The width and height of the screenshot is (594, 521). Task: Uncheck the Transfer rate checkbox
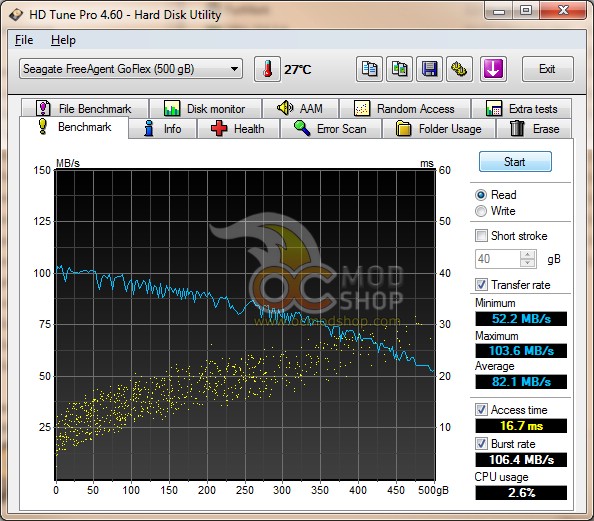481,285
